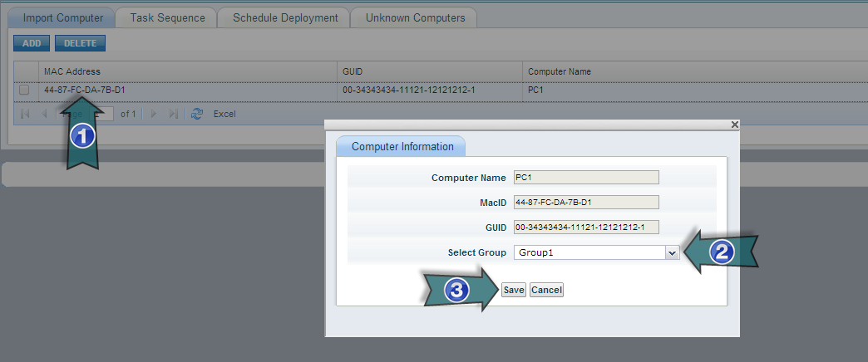The width and height of the screenshot is (868, 362).
Task: Save the computer information
Action: [513, 290]
